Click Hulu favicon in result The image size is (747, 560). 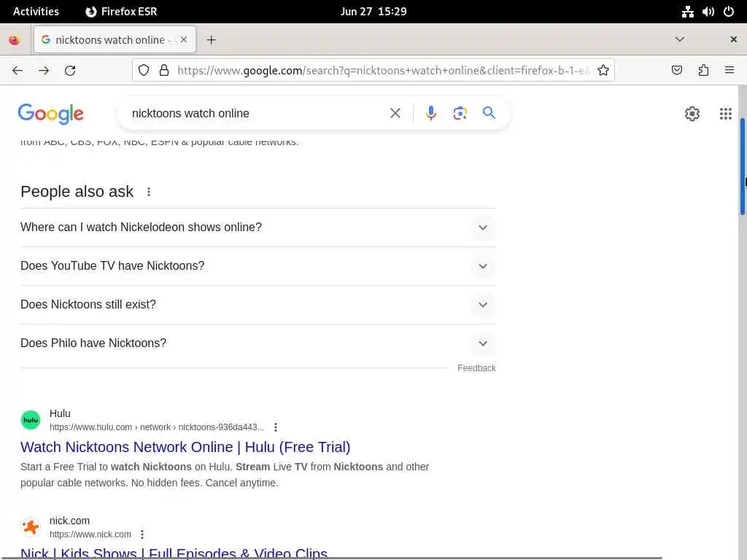coord(31,420)
